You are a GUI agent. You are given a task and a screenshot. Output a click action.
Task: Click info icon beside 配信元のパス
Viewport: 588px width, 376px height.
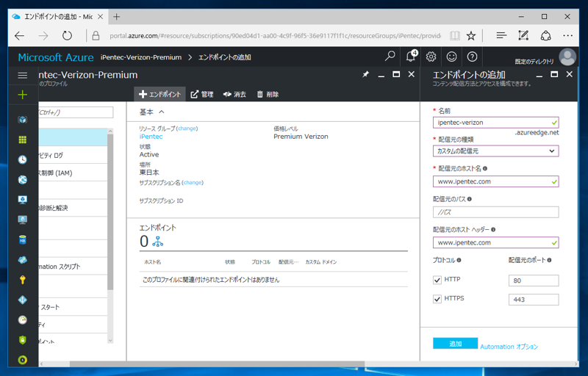point(470,199)
